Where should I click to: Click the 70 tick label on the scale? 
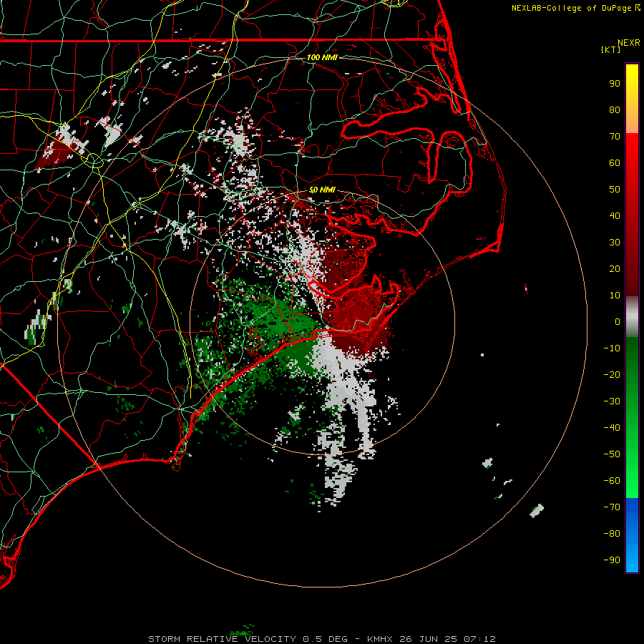coord(615,137)
